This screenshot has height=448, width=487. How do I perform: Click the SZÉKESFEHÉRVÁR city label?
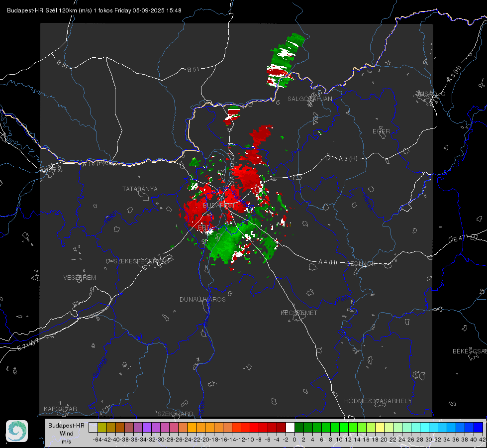pyautogui.click(x=141, y=261)
